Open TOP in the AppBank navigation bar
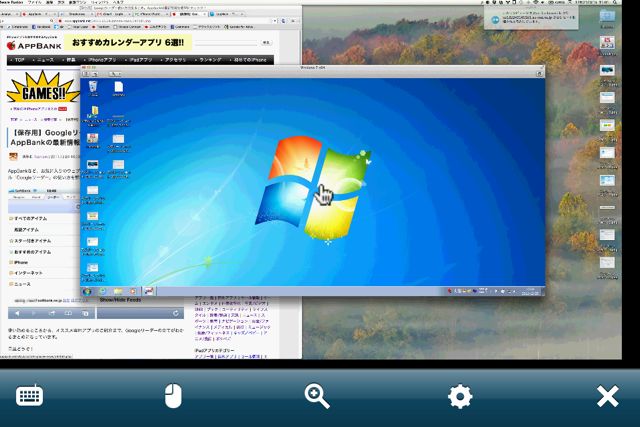 (18, 60)
